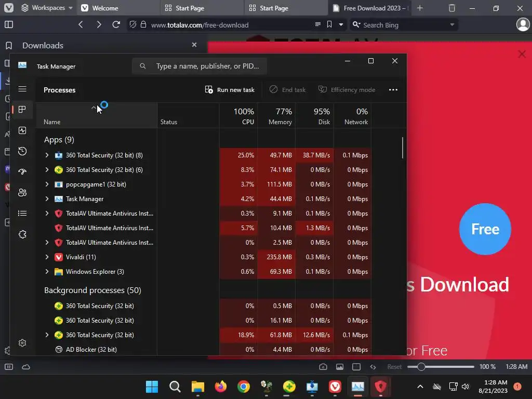Open File Explorer from taskbar
Screen dimensions: 532x399
198,387
